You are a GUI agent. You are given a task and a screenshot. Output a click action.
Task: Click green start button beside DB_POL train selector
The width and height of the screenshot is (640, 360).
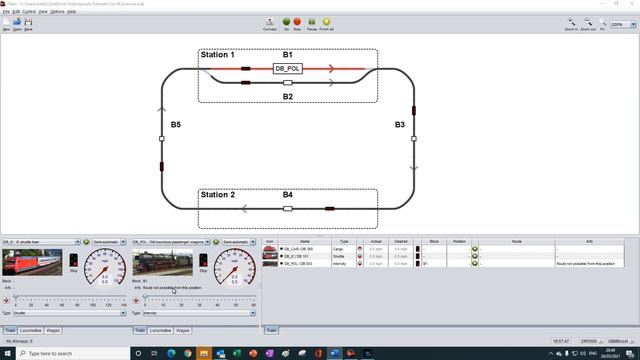pos(216,242)
